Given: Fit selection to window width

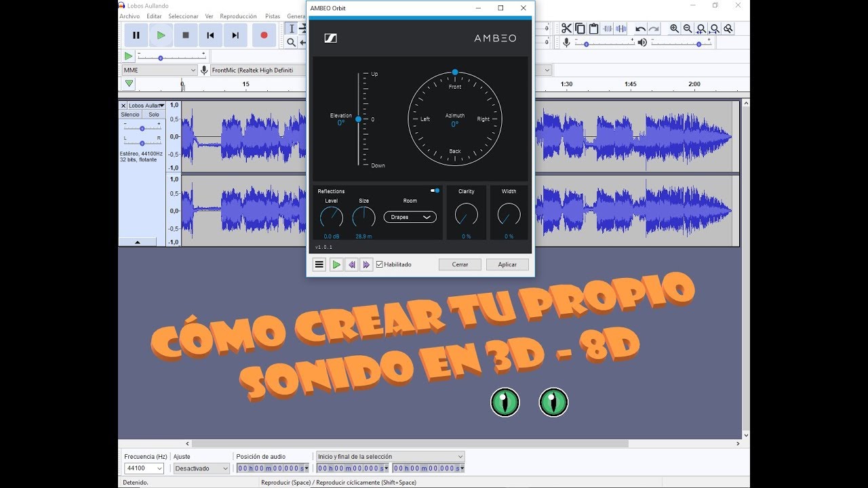Looking at the screenshot, I should [x=701, y=28].
